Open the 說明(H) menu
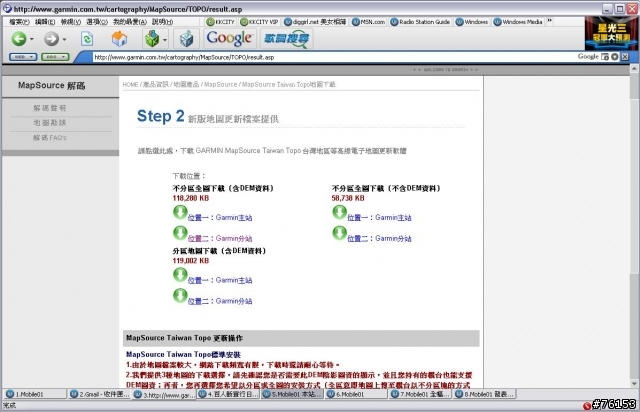This screenshot has width=640, height=412. pyautogui.click(x=162, y=22)
